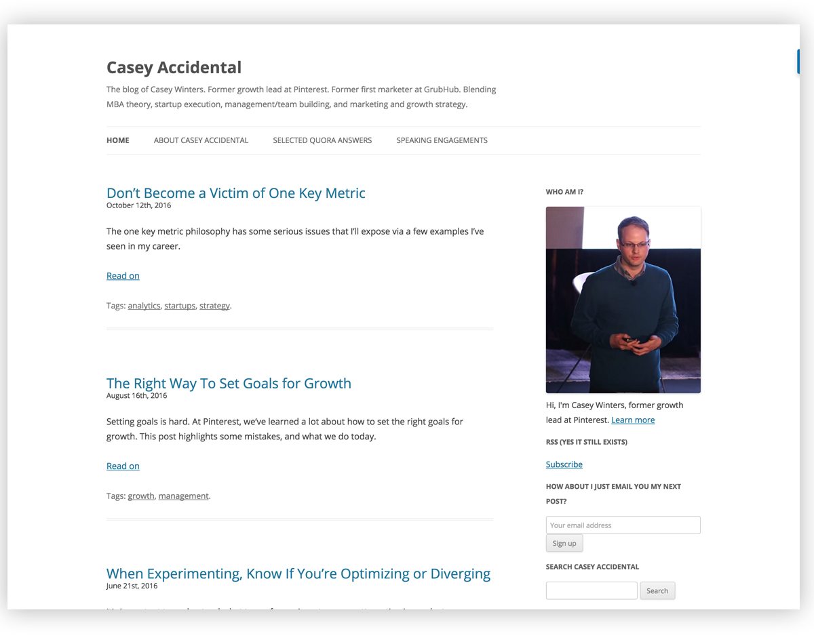Open the management tag
This screenshot has height=644, width=814.
click(x=183, y=496)
